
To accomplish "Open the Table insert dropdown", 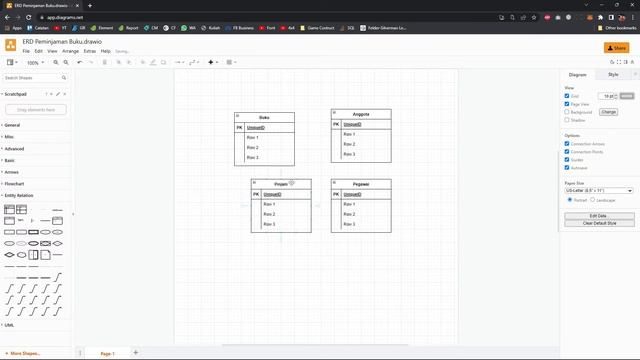I will point(231,62).
